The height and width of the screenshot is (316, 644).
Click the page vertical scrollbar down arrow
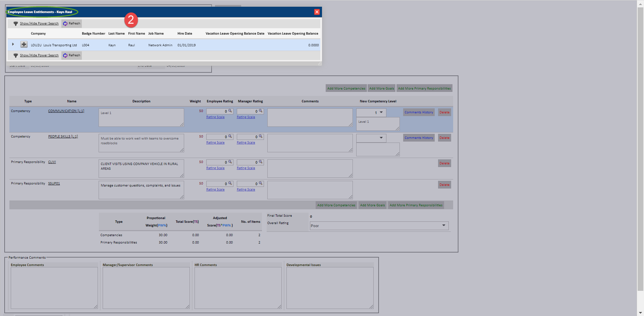coord(640,313)
